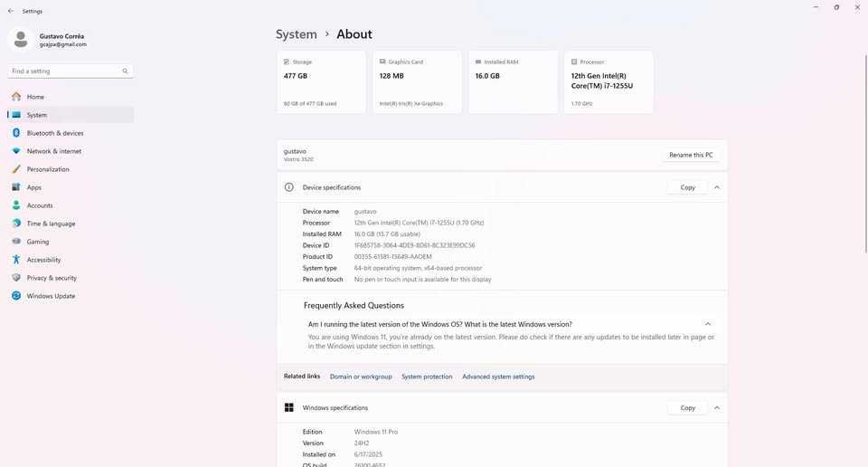This screenshot has width=868, height=467.
Task: Click the 64-bit operating system text
Action: (x=418, y=268)
